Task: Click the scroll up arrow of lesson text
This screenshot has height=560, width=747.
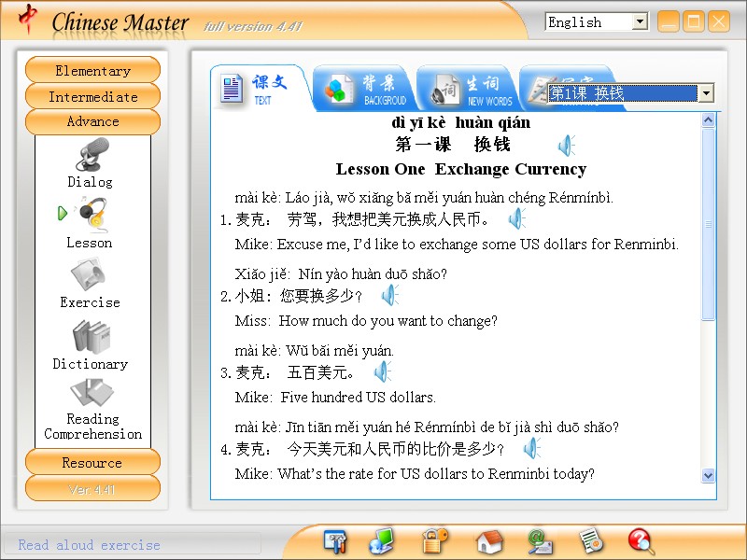Action: pos(708,120)
